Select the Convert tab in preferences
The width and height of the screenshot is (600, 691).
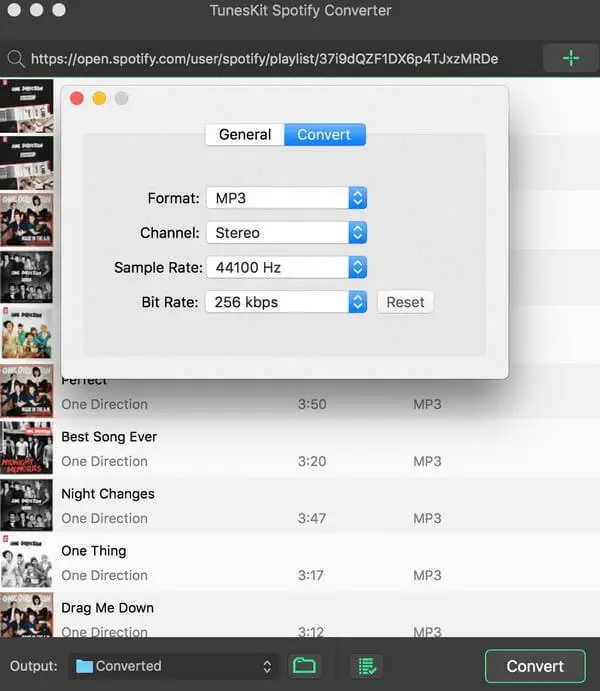(x=325, y=134)
